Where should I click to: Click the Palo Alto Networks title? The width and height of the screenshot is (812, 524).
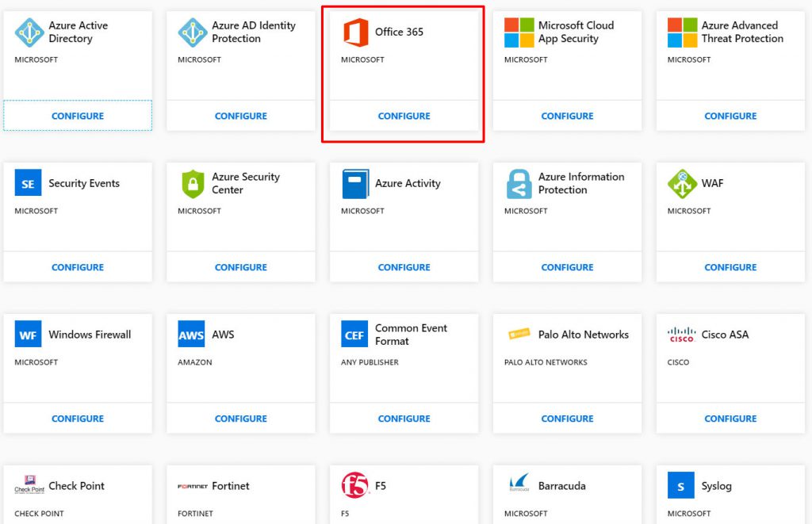coord(583,334)
